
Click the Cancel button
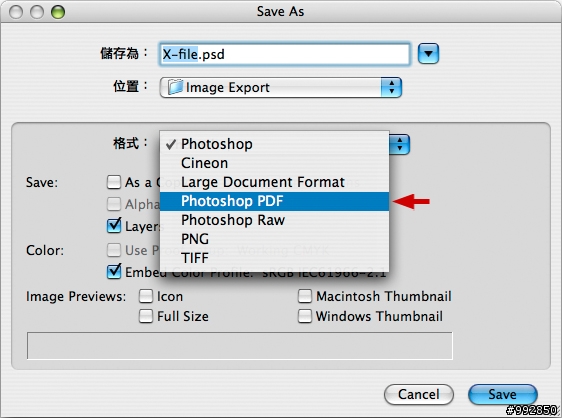419,394
